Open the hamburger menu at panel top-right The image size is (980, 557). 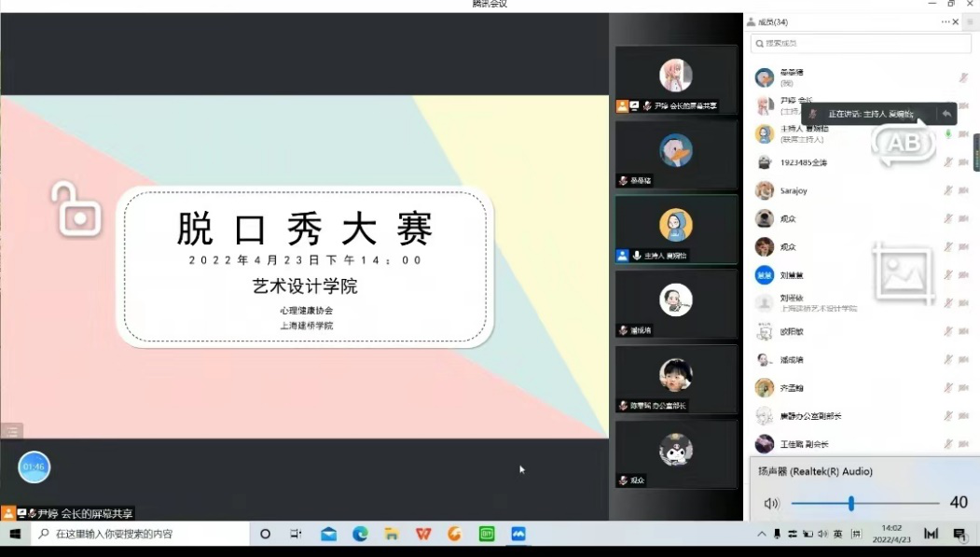[970, 21]
